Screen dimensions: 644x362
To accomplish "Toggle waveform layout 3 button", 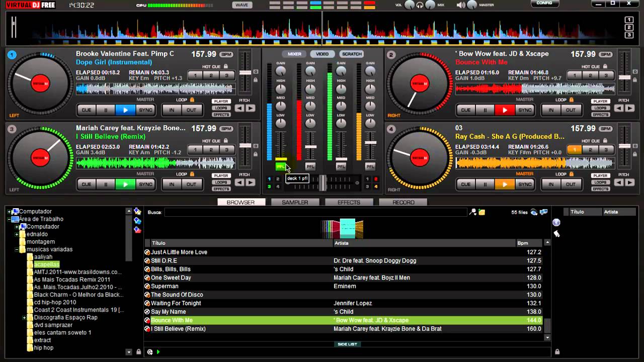I will click(x=629, y=35).
